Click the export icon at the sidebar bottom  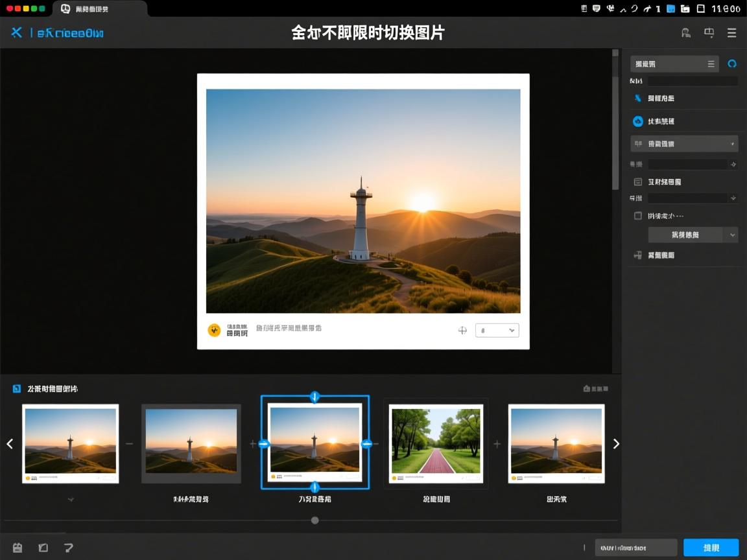click(x=637, y=254)
